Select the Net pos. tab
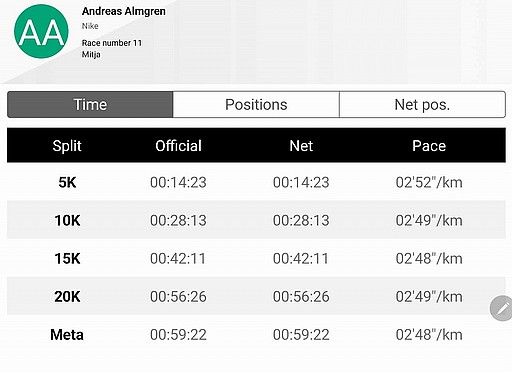Screen dimensions: 512x372 [x=422, y=104]
